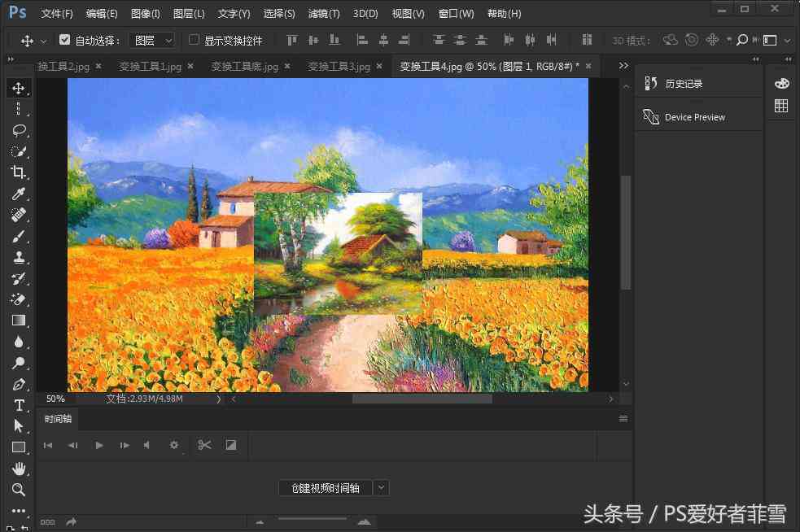
Task: Select the Gradient tool
Action: tap(19, 321)
